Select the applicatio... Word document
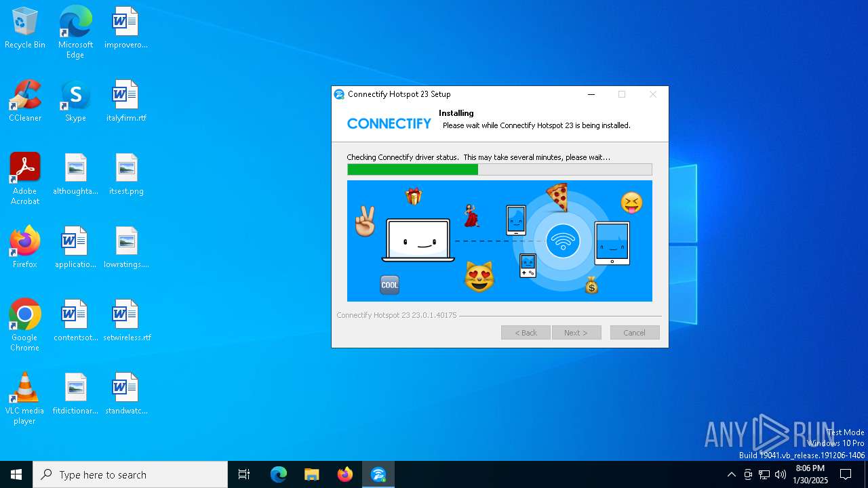868x488 pixels. 75,248
